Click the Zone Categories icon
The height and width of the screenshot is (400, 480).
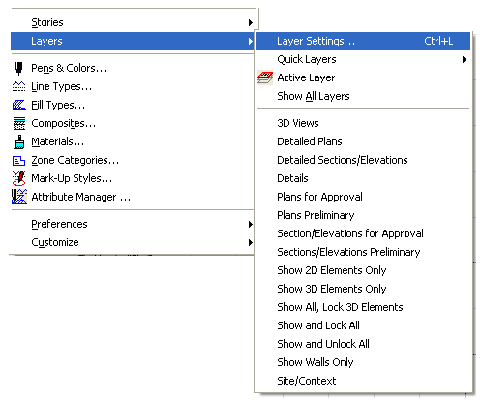pos(19,161)
